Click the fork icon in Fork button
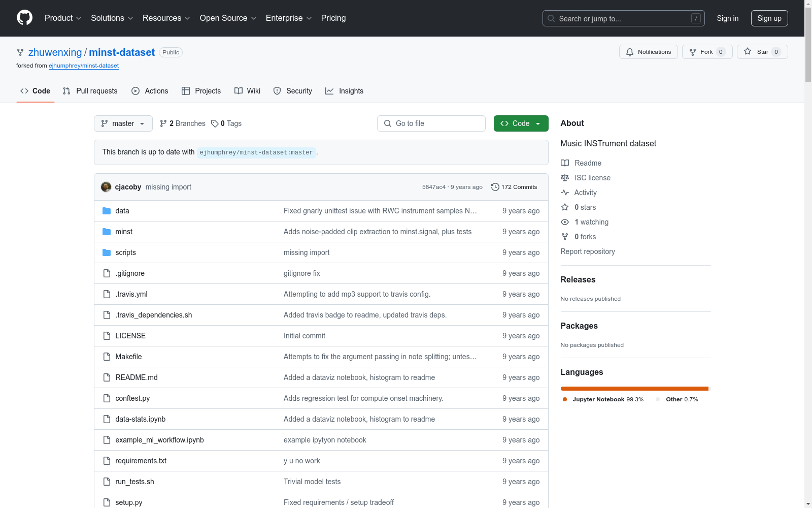The height and width of the screenshot is (508, 812). pyautogui.click(x=693, y=52)
